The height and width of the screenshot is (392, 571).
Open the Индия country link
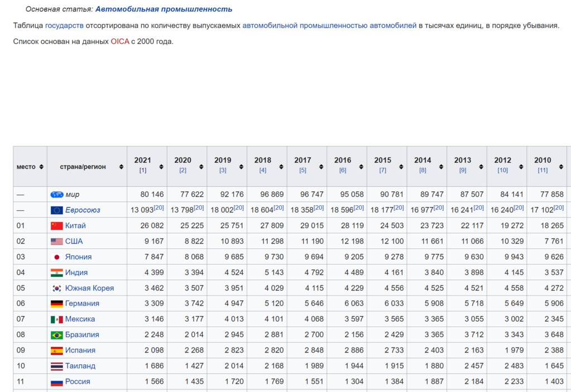76,273
